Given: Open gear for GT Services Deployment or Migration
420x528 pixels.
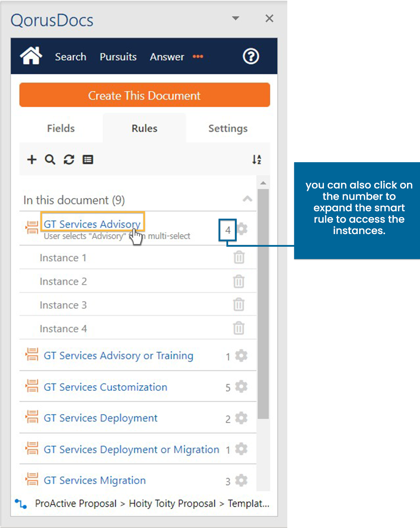Looking at the screenshot, I should click(241, 449).
